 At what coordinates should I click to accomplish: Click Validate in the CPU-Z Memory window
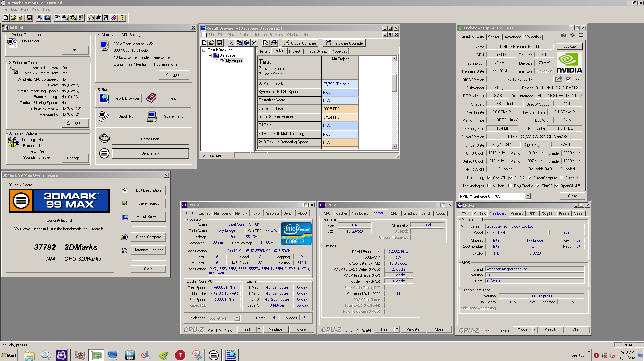(x=413, y=329)
